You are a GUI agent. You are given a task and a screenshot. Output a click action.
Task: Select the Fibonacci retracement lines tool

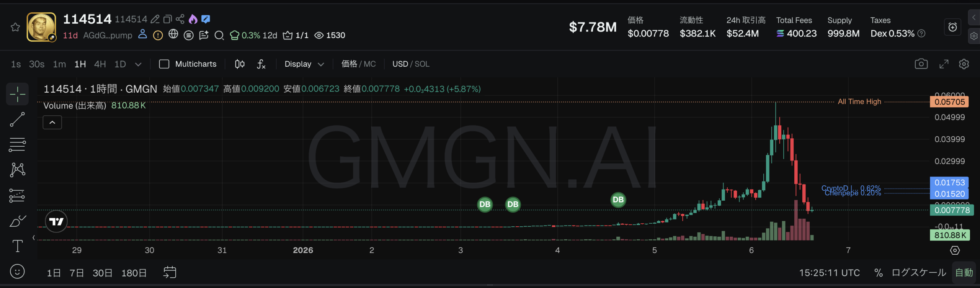pos(17,145)
